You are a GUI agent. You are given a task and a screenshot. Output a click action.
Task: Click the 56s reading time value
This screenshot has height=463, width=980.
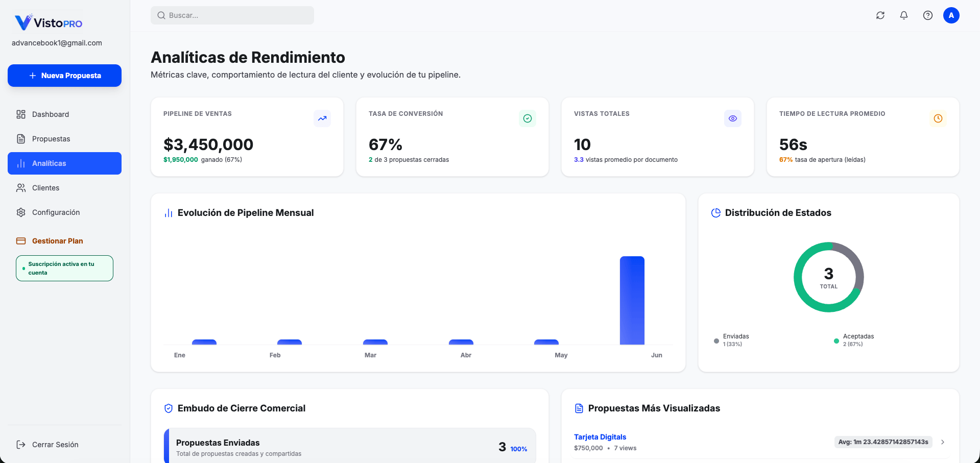793,144
